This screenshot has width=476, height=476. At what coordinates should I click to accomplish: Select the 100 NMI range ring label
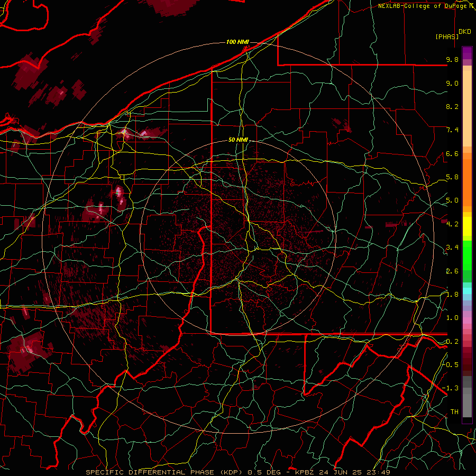(237, 42)
